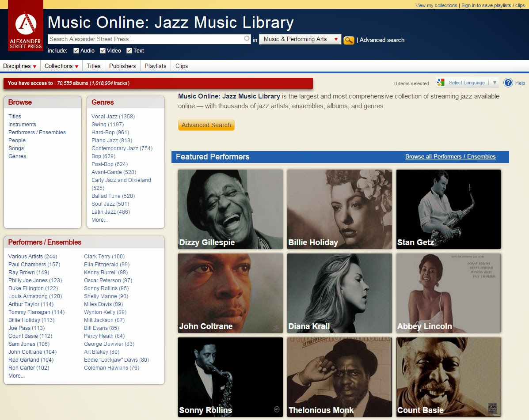
Task: Open the Help question mark icon
Action: 508,83
